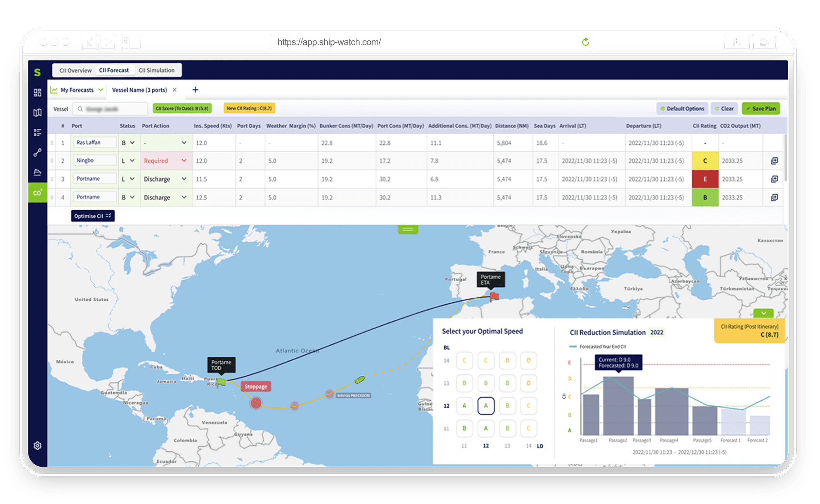Click the browser reload icon
The width and height of the screenshot is (820, 504).
point(585,42)
